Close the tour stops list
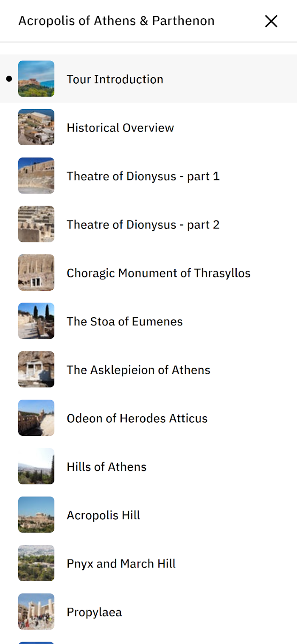The width and height of the screenshot is (297, 644). 271,21
